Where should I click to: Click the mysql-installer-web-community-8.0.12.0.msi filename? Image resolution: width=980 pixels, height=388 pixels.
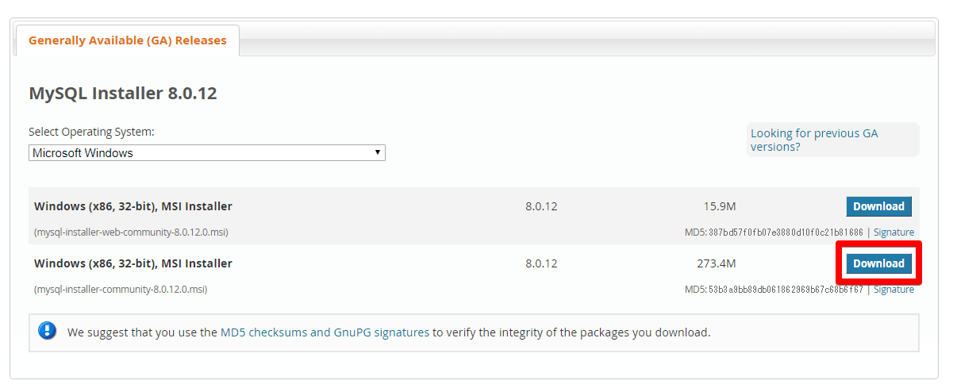(x=131, y=232)
